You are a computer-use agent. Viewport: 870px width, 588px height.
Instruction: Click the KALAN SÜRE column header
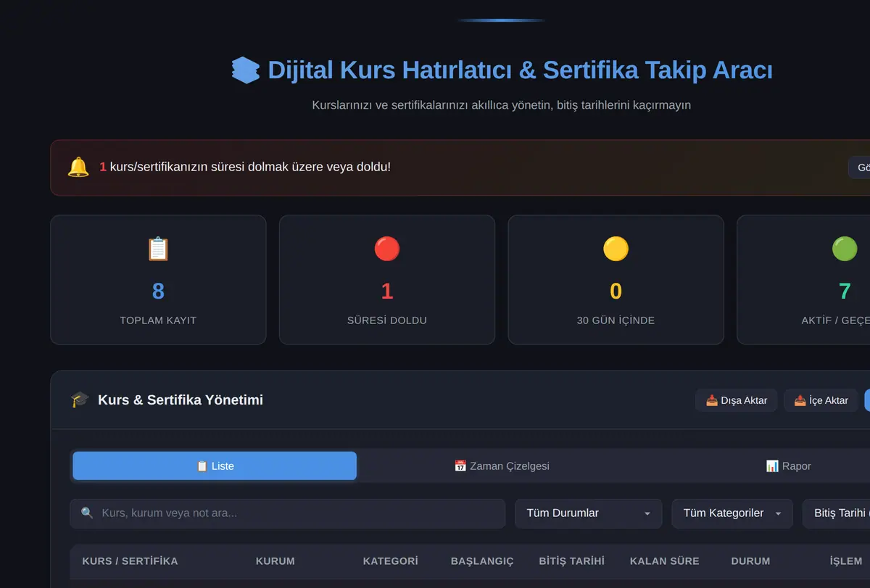click(x=665, y=561)
